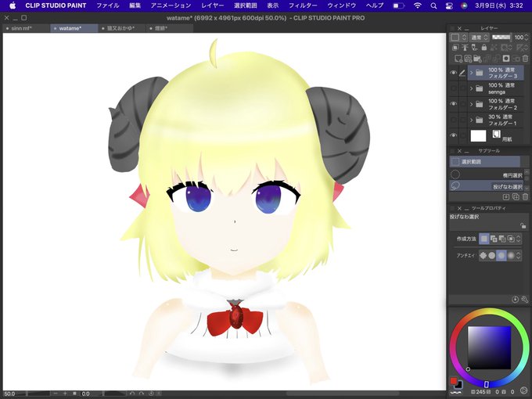Viewport: 532px width, 399px height.
Task: Choose no anti-aliasing option icon
Action: [x=483, y=256]
